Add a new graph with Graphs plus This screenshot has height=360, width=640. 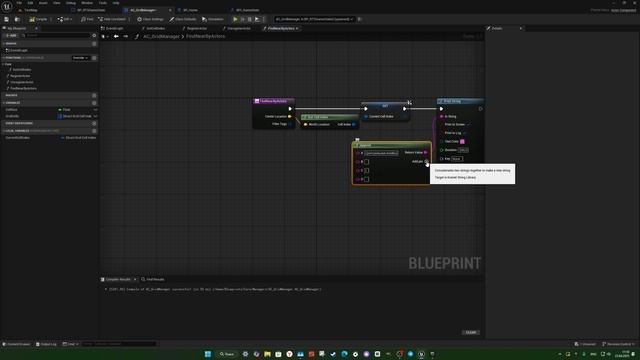click(94, 44)
